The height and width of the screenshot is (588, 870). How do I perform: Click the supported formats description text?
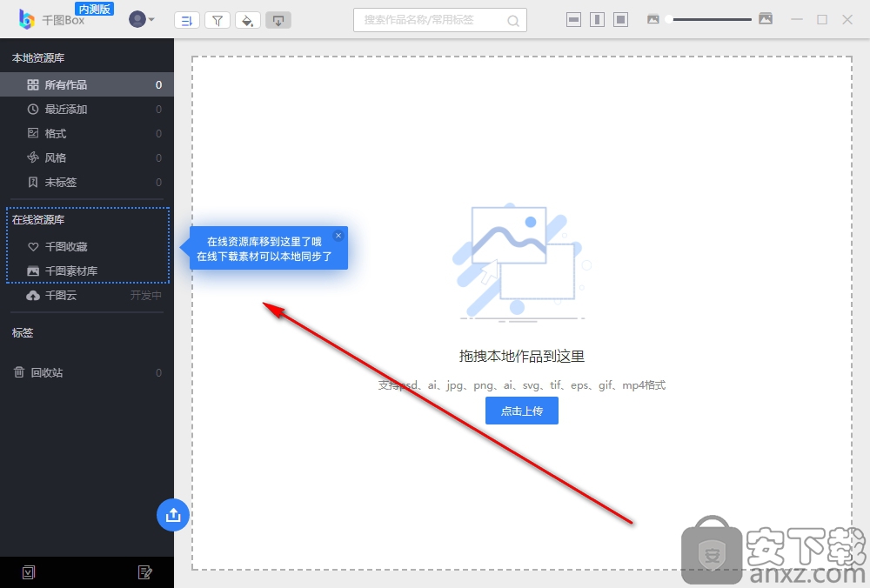tap(521, 385)
